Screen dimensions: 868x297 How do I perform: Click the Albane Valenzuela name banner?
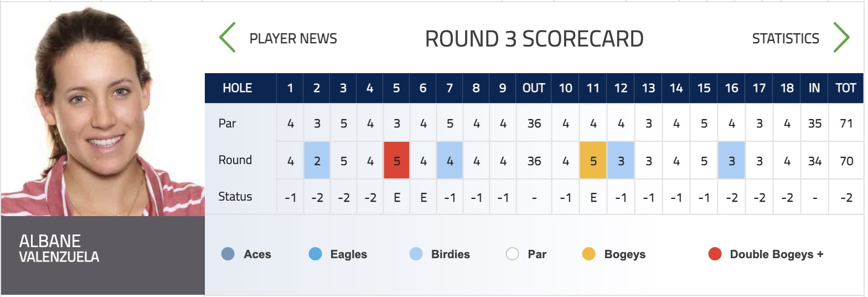[102, 255]
